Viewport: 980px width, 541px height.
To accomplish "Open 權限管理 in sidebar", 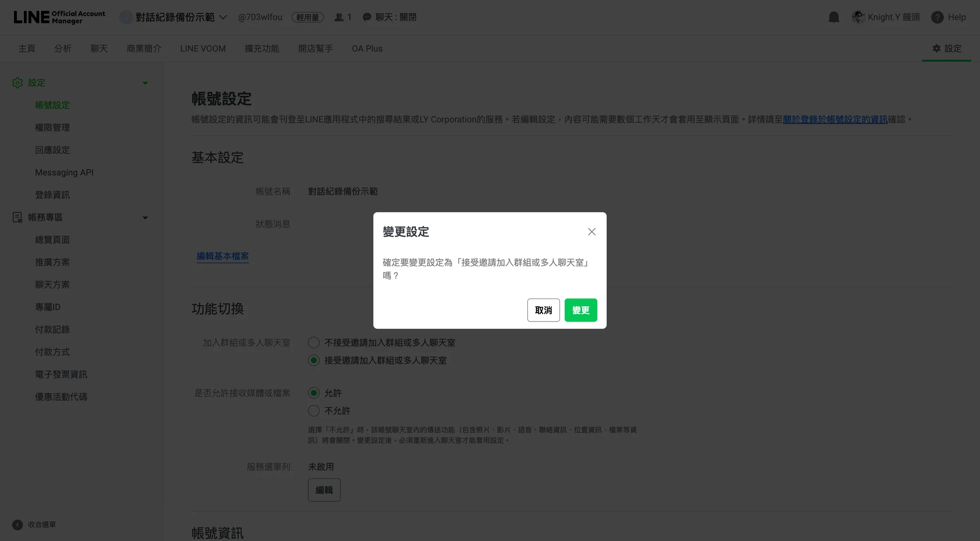I will (52, 128).
